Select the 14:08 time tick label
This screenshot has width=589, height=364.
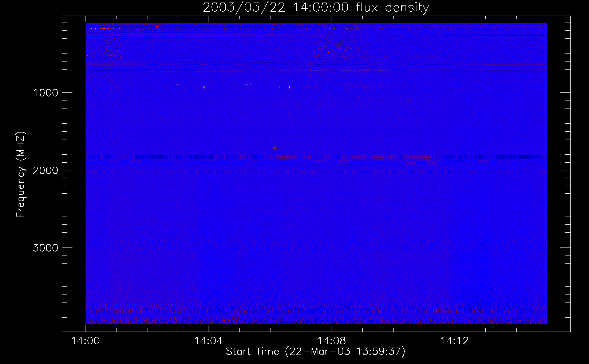(x=331, y=341)
